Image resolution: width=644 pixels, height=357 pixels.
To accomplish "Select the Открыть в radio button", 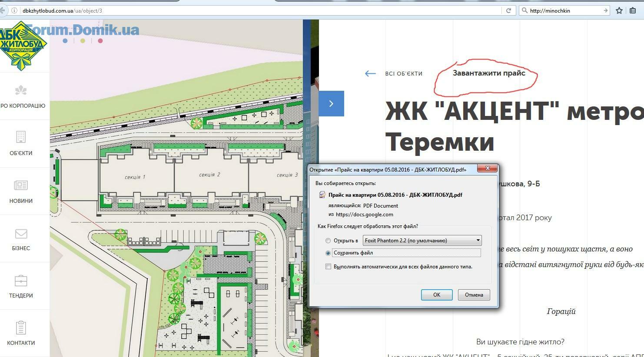I will (x=328, y=241).
